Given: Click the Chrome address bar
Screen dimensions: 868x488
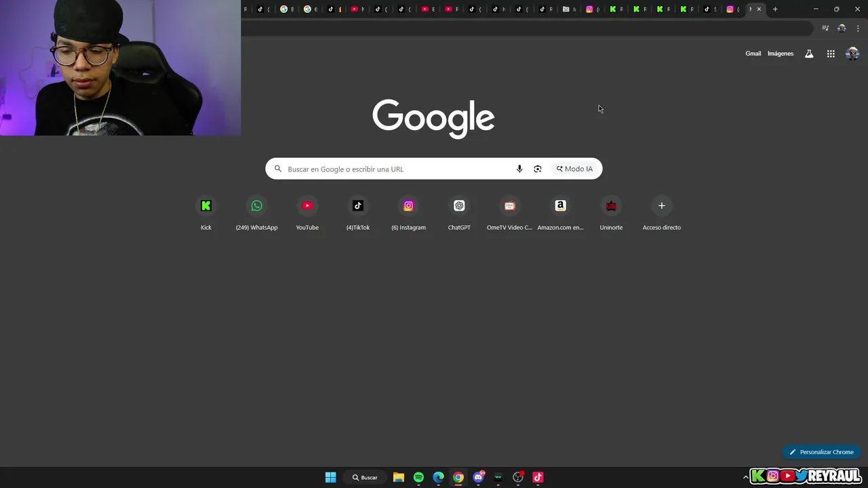Looking at the screenshot, I should [x=527, y=28].
